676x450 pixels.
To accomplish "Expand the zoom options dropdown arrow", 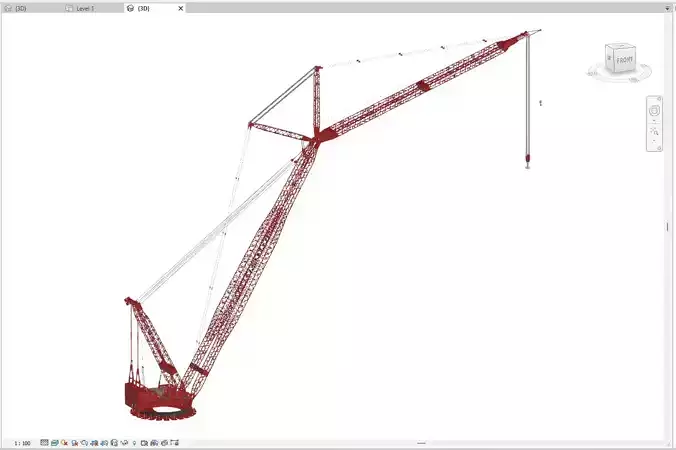I will point(654,141).
